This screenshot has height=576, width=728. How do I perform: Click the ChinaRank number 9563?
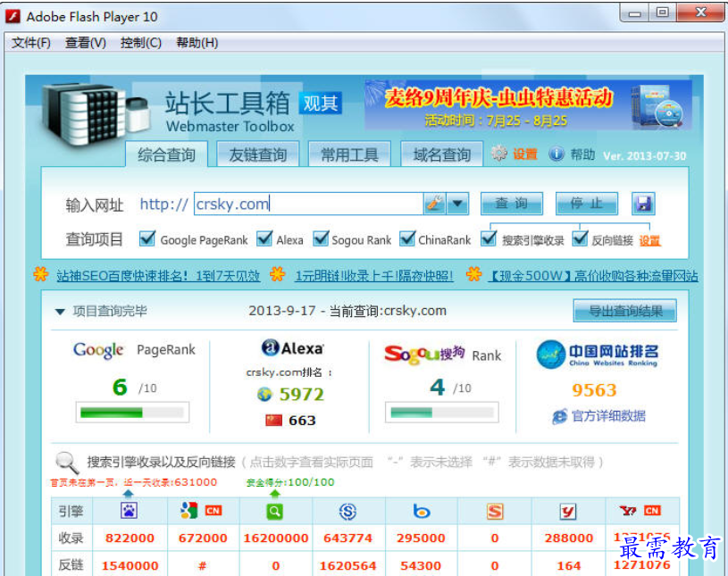[594, 390]
